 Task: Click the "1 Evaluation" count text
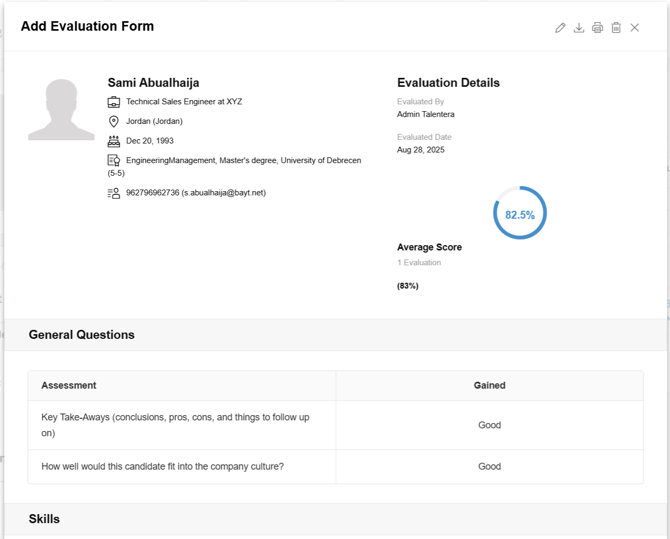[x=419, y=263]
